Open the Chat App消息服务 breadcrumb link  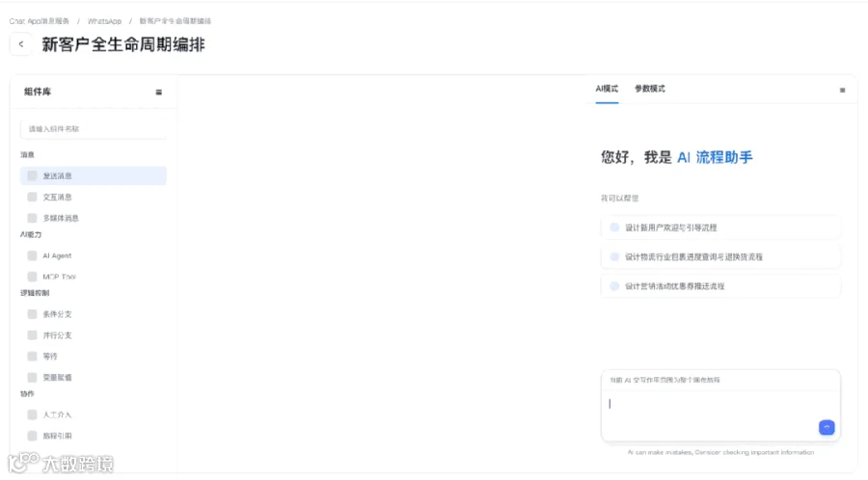coord(40,21)
